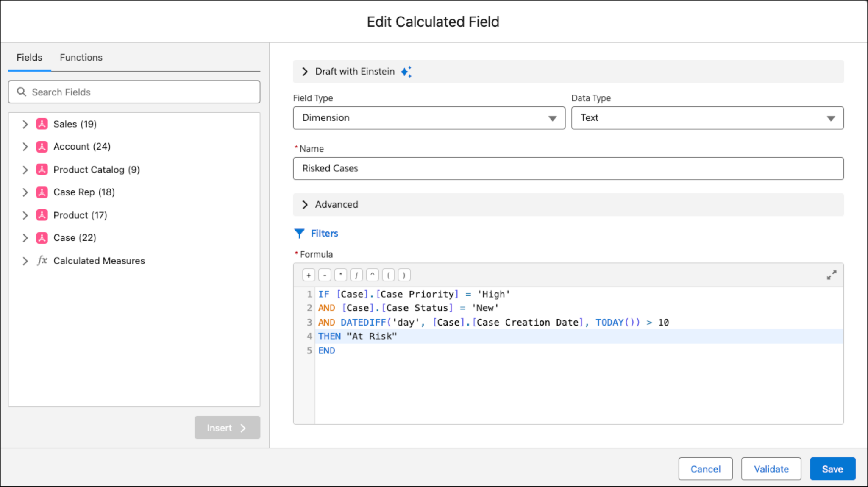Select the Account (24) tree label
The width and height of the screenshot is (868, 487).
point(82,147)
